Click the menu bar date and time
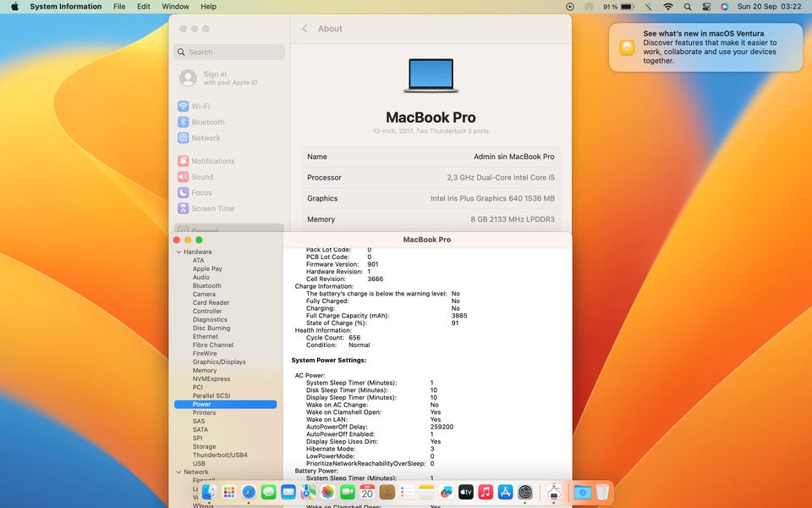 [769, 7]
